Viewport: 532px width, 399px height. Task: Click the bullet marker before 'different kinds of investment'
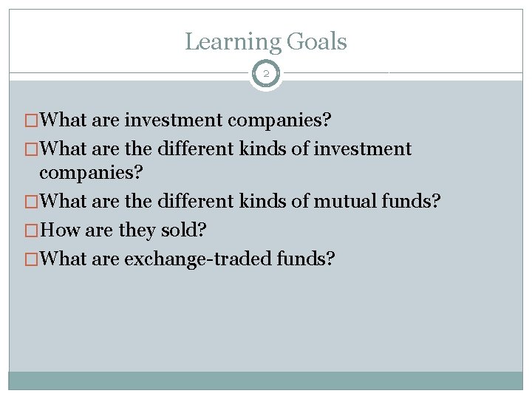pyautogui.click(x=33, y=149)
